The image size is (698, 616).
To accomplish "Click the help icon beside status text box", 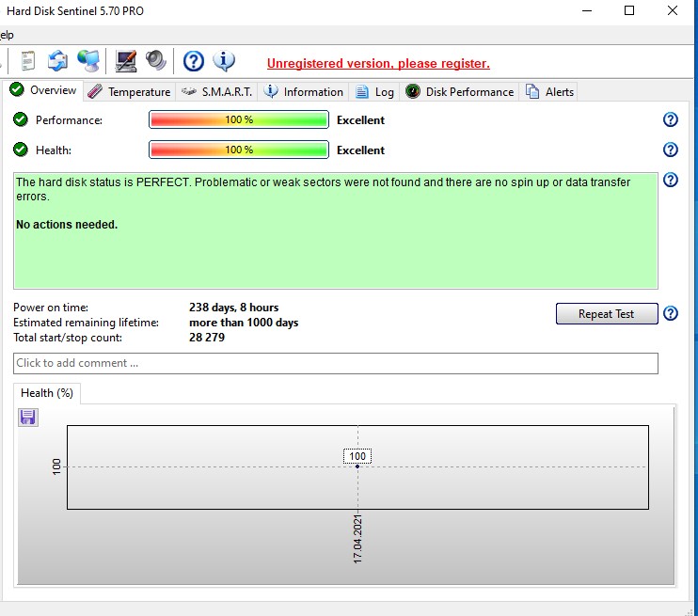I will coord(671,180).
